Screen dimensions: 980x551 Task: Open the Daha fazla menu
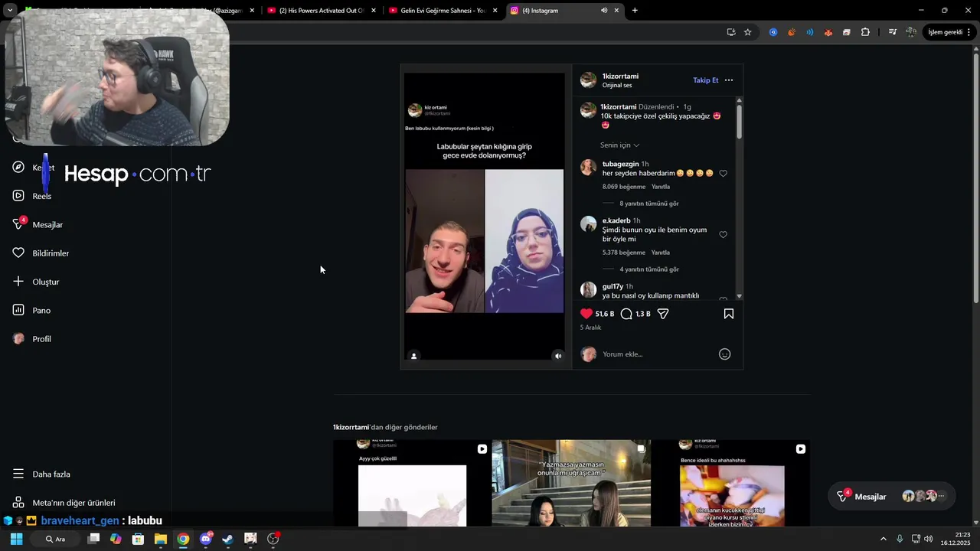point(42,474)
